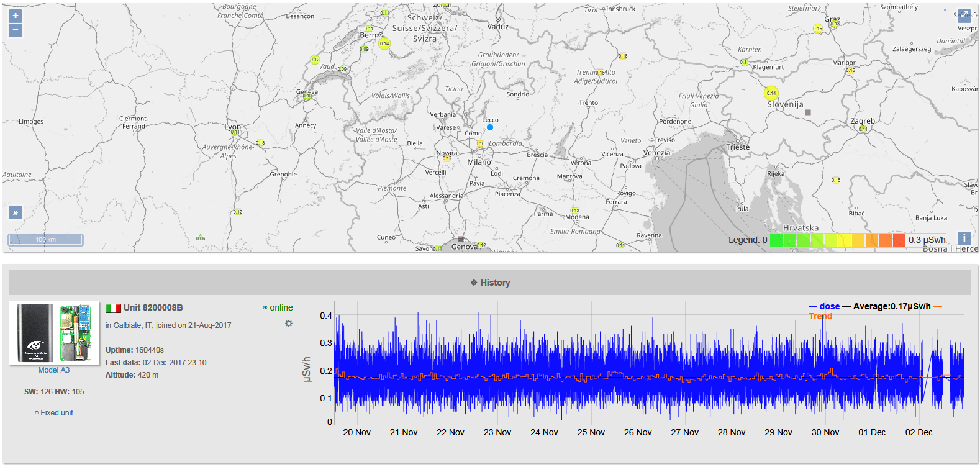
Task: Select the 0.12 marker south of Lyon
Action: click(x=237, y=212)
